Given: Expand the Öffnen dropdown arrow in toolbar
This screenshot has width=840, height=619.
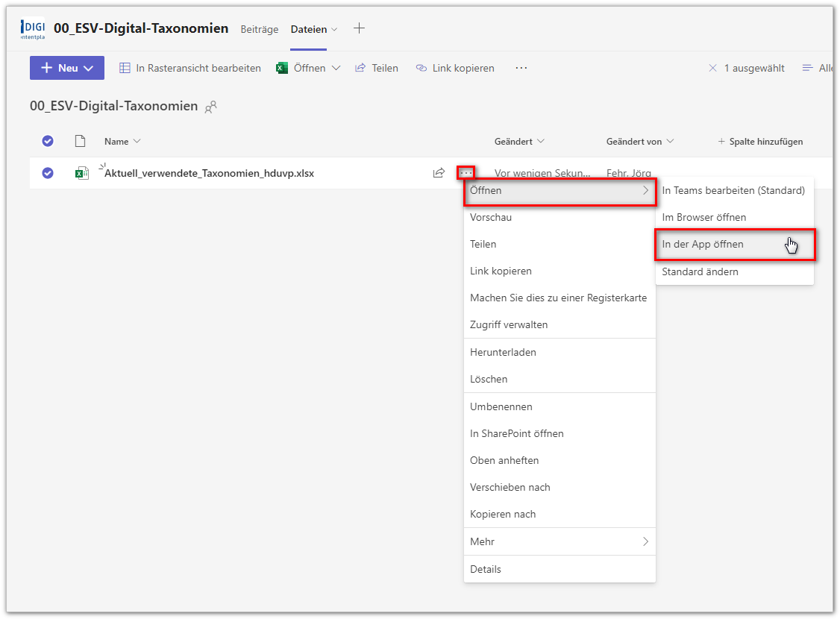Looking at the screenshot, I should [336, 68].
